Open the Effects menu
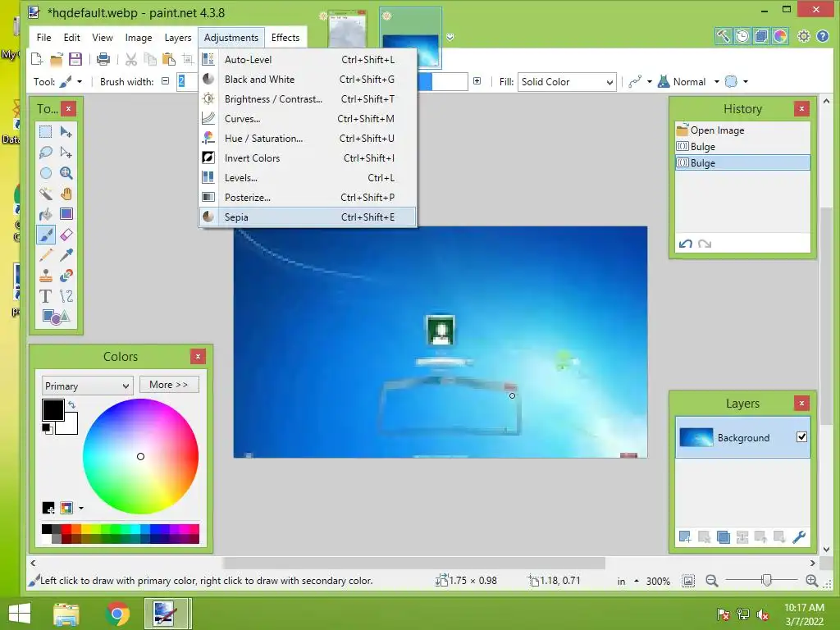Image resolution: width=840 pixels, height=630 pixels. point(285,38)
